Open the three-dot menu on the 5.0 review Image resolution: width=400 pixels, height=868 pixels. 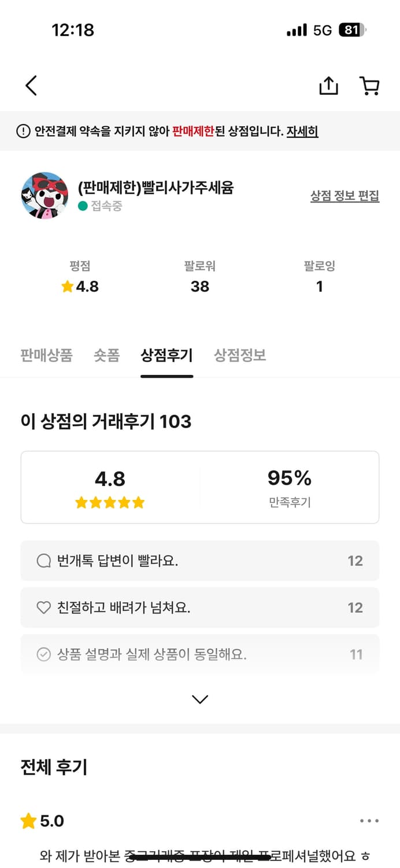(x=368, y=821)
